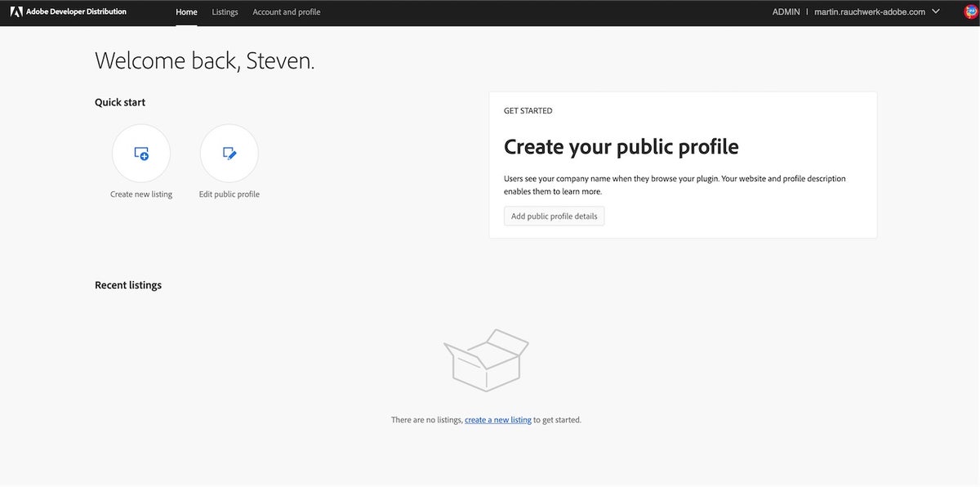
Task: Expand the account switcher chevron
Action: click(x=936, y=12)
